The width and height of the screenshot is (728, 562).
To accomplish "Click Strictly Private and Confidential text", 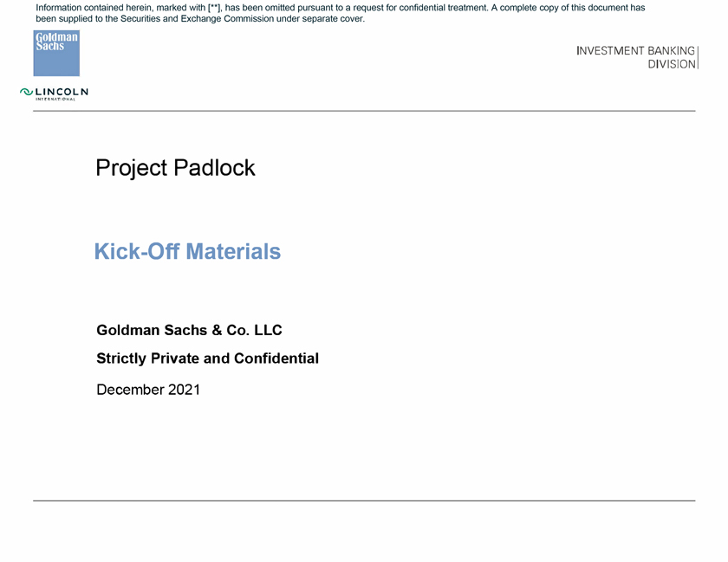I will tap(207, 358).
